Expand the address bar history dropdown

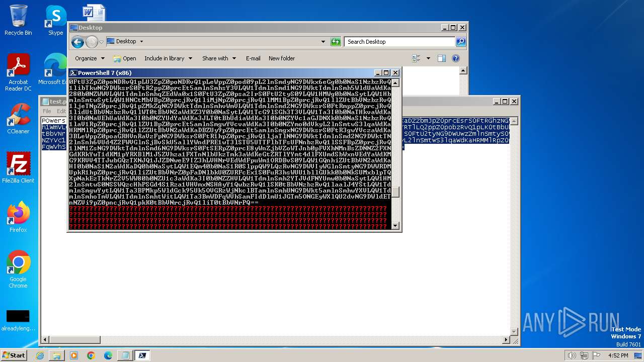point(323,42)
